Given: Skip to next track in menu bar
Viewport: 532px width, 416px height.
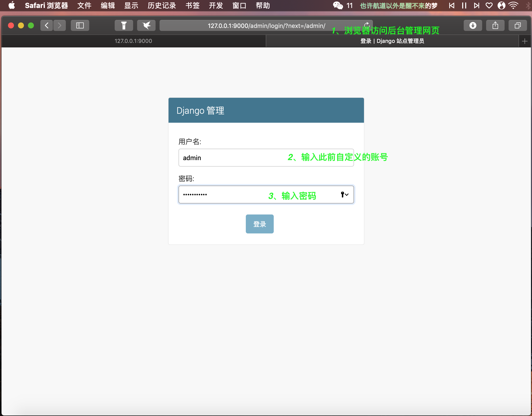Looking at the screenshot, I should (x=477, y=5).
